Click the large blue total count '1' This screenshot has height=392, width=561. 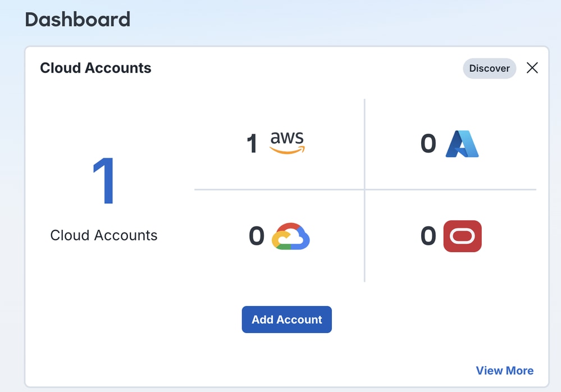pyautogui.click(x=103, y=180)
